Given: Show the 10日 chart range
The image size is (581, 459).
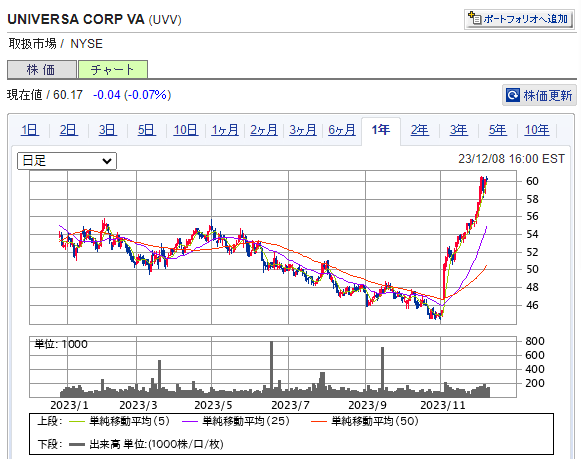Looking at the screenshot, I should (x=186, y=130).
